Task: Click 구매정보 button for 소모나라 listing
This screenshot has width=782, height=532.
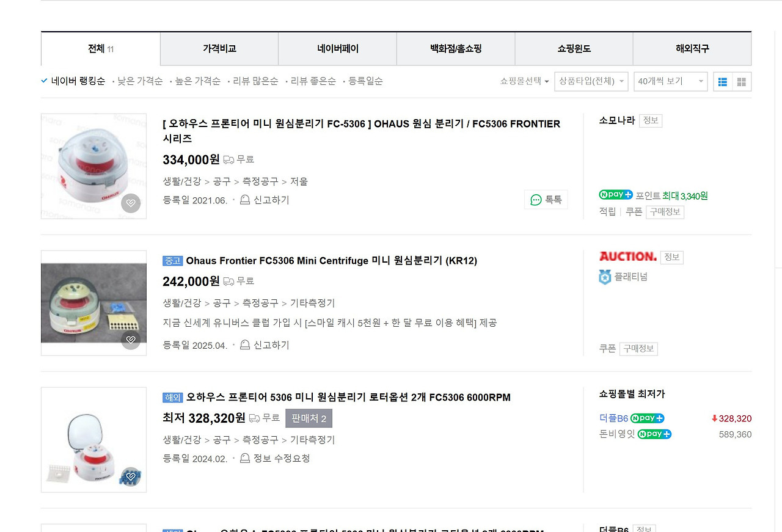Action: point(665,212)
